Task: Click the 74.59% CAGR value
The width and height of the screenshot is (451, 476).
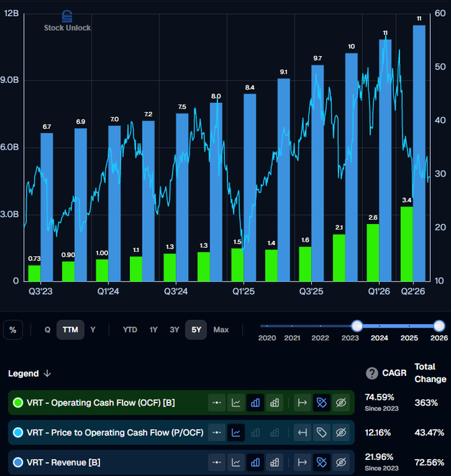Action: coord(379,397)
